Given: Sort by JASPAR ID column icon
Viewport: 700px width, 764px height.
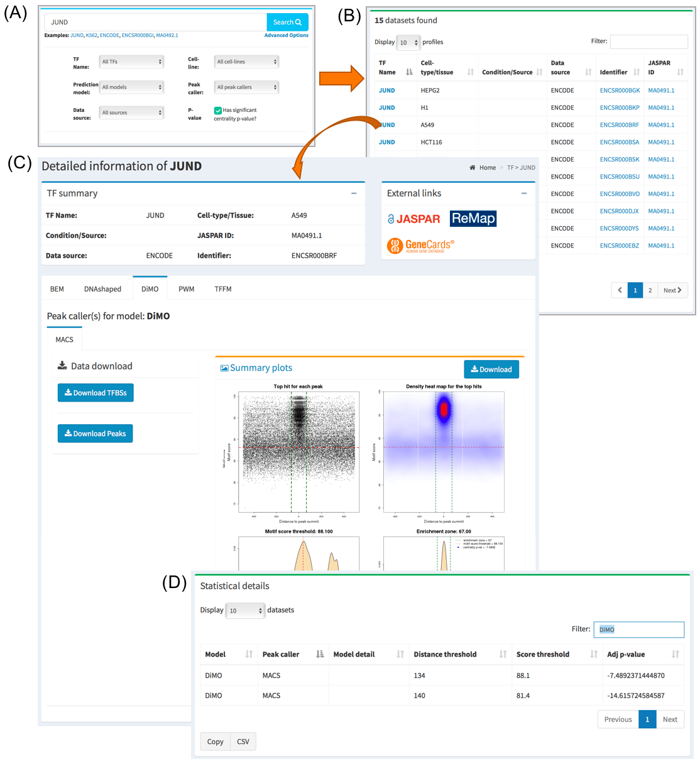Looking at the screenshot, I should pos(681,72).
